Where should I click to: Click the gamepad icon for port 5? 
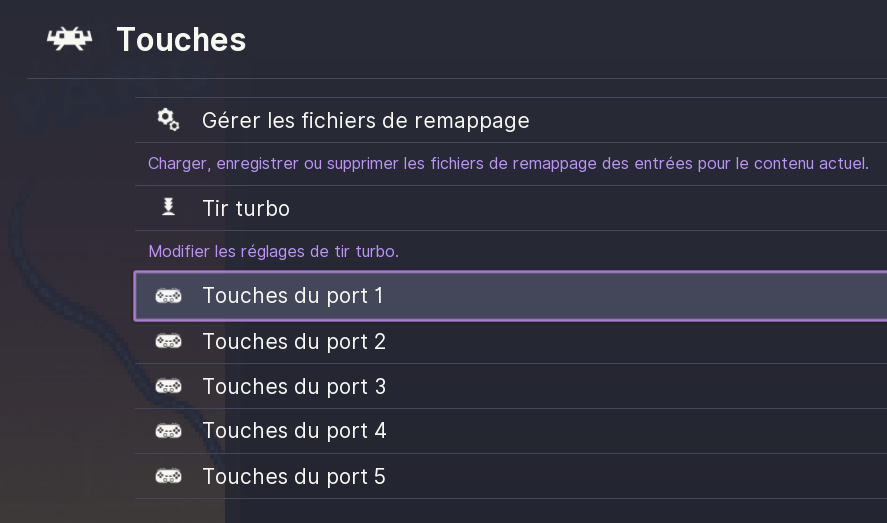168,476
